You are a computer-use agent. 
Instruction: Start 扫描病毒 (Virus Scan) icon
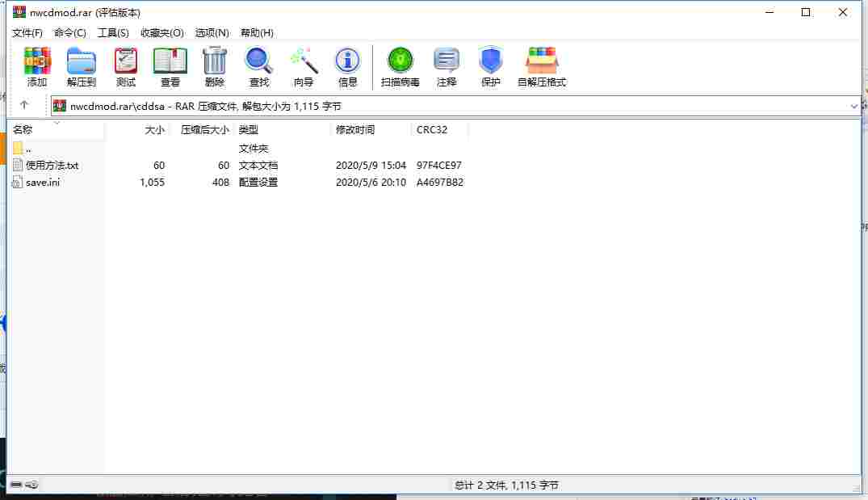click(400, 61)
